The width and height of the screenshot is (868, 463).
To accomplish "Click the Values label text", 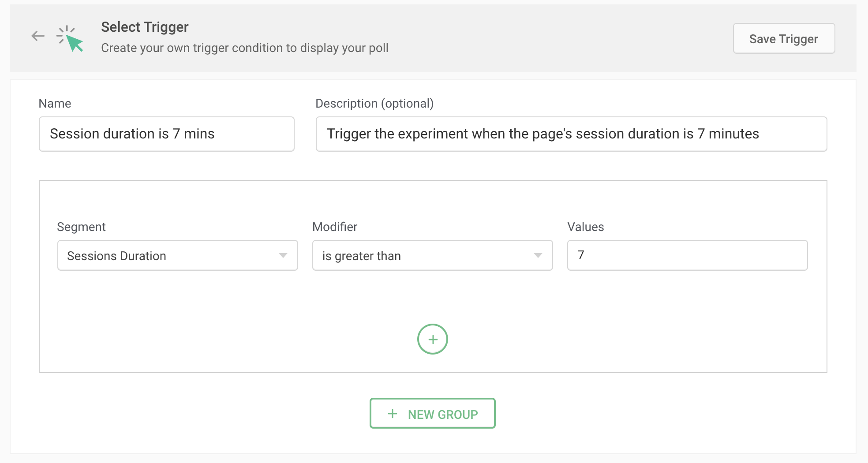I will (x=585, y=227).
